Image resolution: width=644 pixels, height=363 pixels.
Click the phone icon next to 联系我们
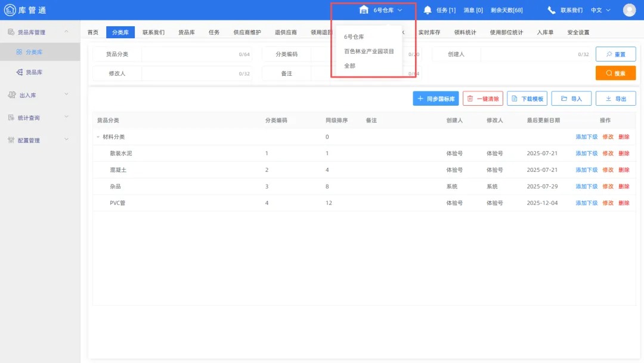click(550, 9)
